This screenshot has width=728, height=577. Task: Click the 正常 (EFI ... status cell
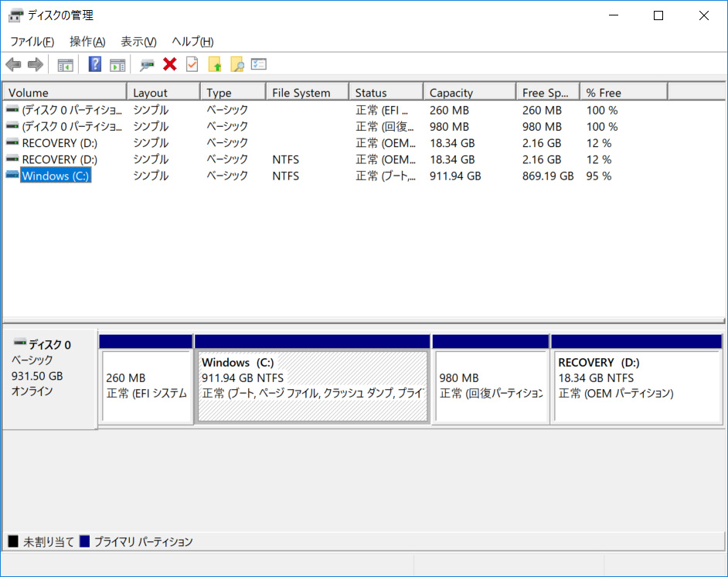tap(382, 110)
